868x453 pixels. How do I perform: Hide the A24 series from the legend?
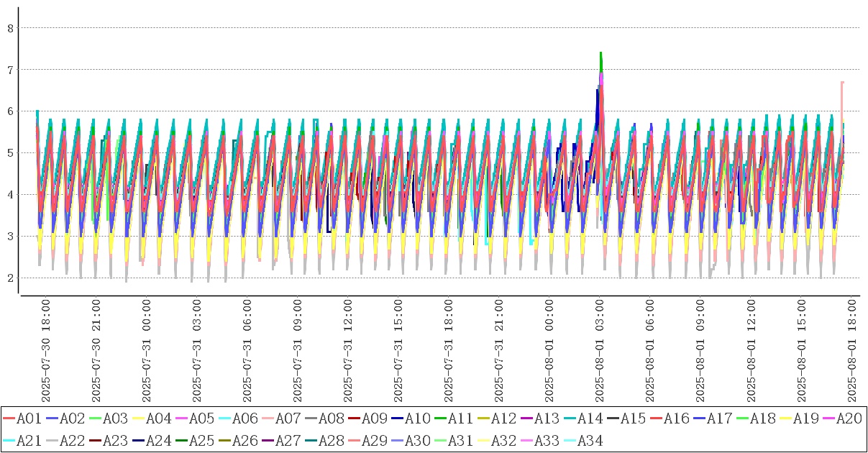(x=158, y=441)
